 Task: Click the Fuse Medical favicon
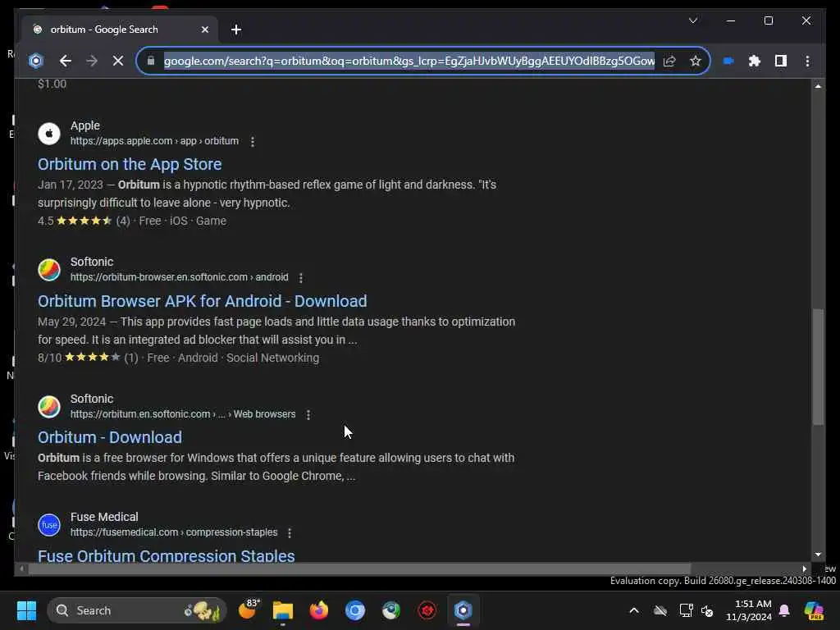pyautogui.click(x=49, y=525)
